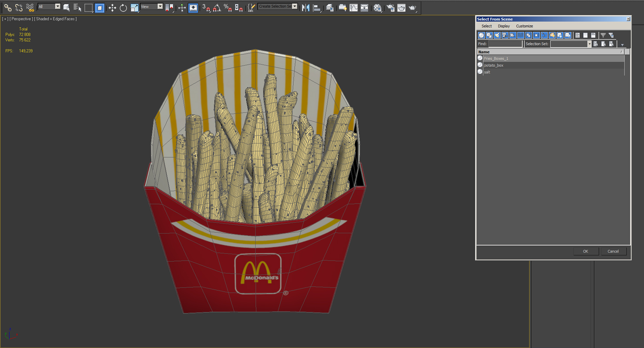Click the Unlink Selection tool

[19, 7]
